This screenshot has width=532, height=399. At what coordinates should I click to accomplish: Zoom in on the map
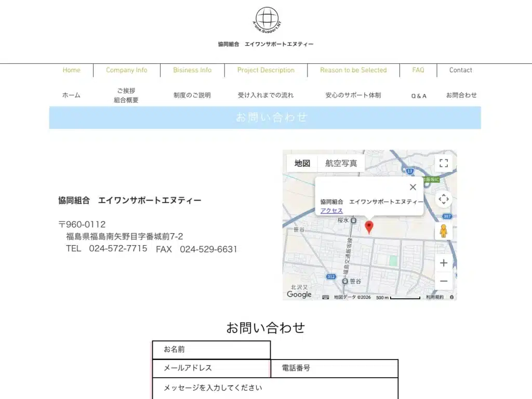(x=444, y=263)
